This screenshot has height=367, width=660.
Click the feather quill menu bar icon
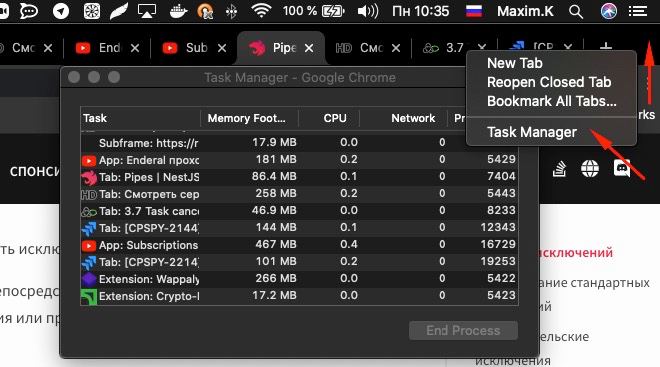119,11
